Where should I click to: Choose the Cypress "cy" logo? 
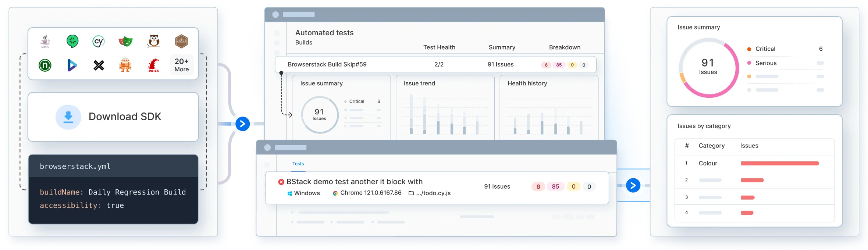[99, 41]
